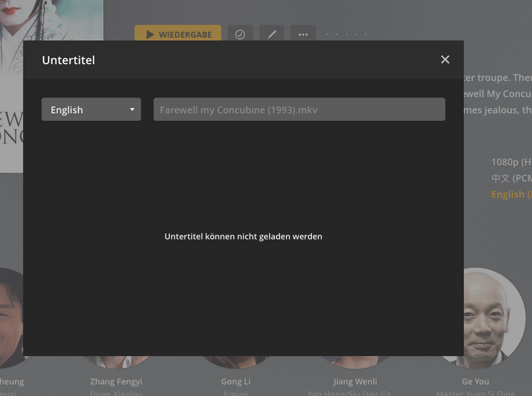Image resolution: width=532 pixels, height=396 pixels.
Task: Click the orange English subtitle stream selection
Action: [511, 194]
